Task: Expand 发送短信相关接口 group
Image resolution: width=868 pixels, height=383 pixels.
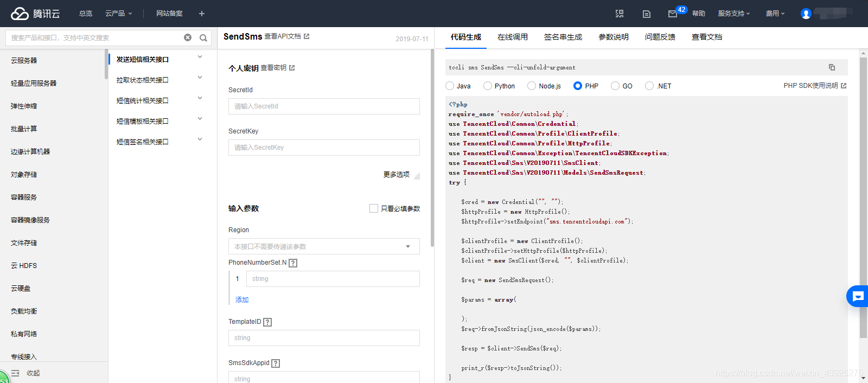Action: pos(200,57)
